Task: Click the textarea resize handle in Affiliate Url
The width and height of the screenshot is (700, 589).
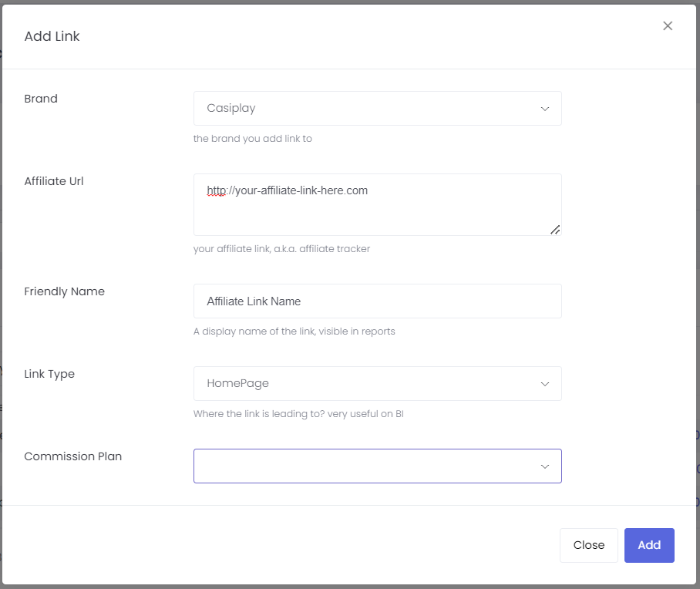Action: pyautogui.click(x=555, y=230)
